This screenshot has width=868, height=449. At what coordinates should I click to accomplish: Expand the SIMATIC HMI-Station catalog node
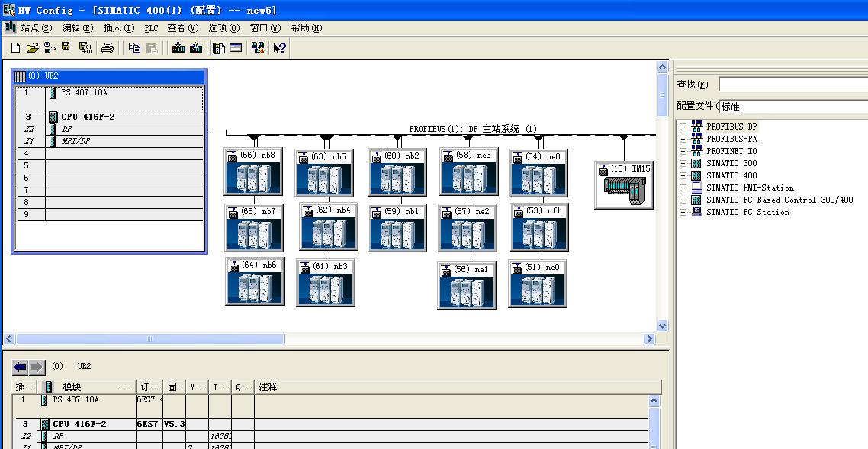pos(683,188)
